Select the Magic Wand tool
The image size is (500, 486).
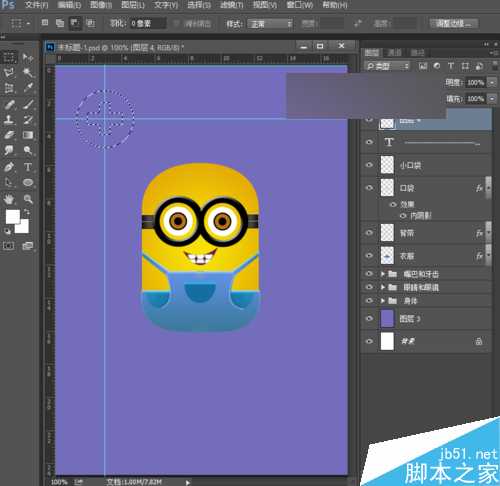28,72
